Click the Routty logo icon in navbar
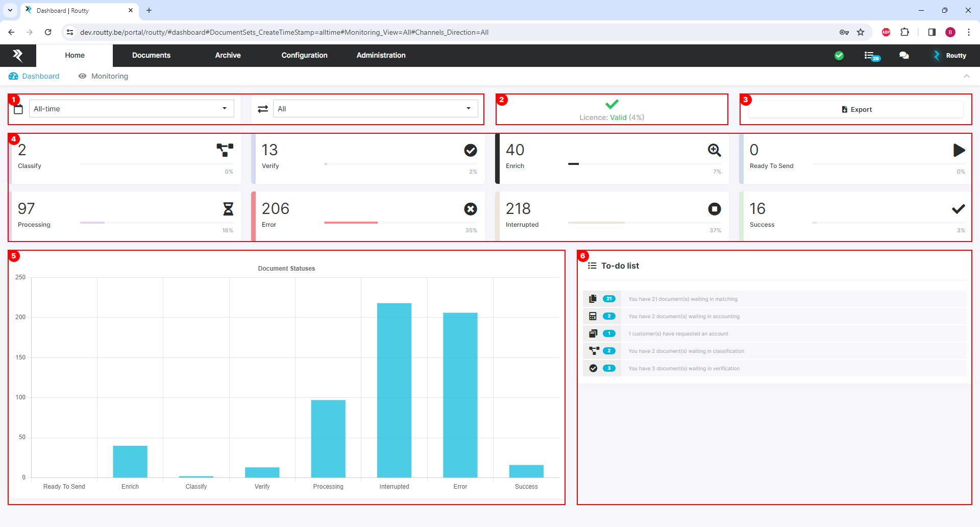This screenshot has height=527, width=980. pos(18,55)
